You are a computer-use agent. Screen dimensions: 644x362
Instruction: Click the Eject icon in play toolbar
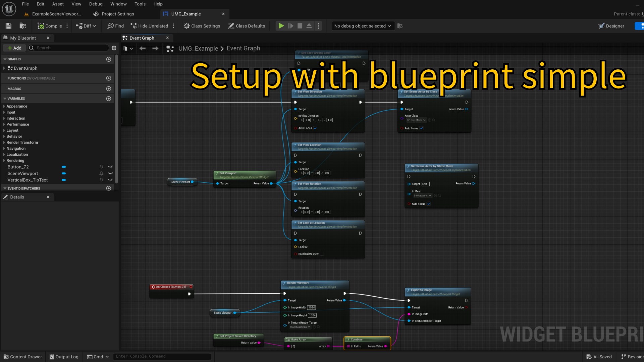pos(309,26)
